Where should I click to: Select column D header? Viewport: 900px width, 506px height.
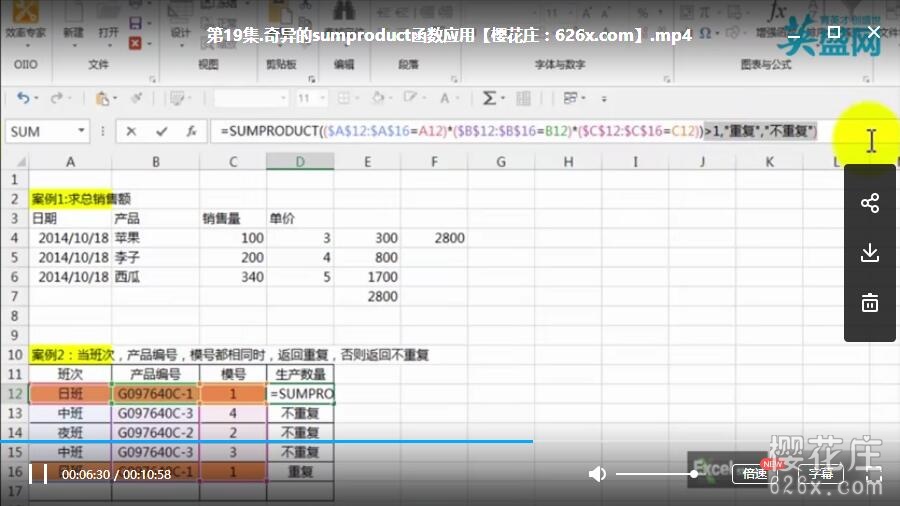pyautogui.click(x=300, y=162)
